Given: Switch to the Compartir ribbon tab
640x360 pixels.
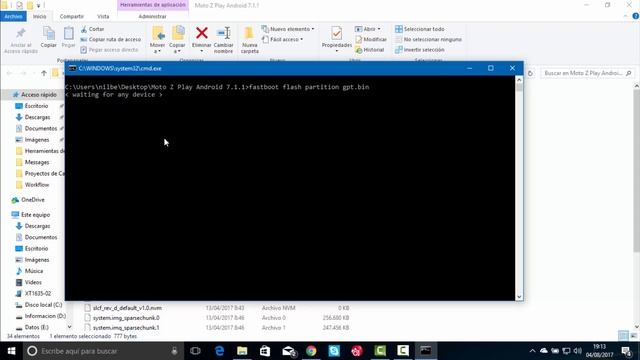Looking at the screenshot, I should click(x=72, y=16).
